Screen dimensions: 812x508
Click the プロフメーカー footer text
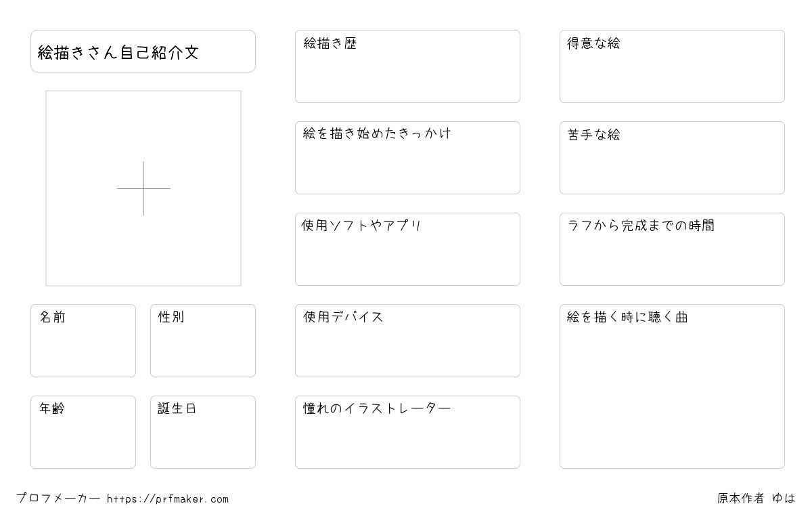pos(58,499)
